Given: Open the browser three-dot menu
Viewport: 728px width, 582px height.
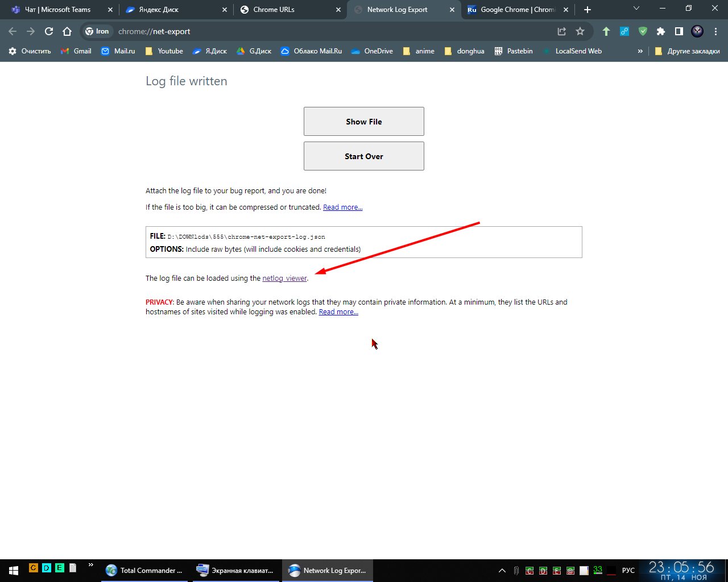Looking at the screenshot, I should tap(715, 31).
